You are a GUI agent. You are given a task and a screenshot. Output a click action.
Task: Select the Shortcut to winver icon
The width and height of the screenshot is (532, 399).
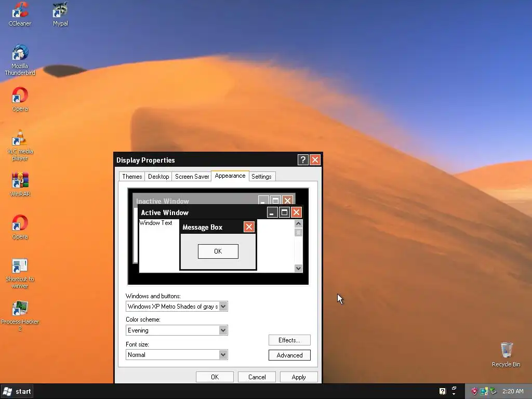20,273
